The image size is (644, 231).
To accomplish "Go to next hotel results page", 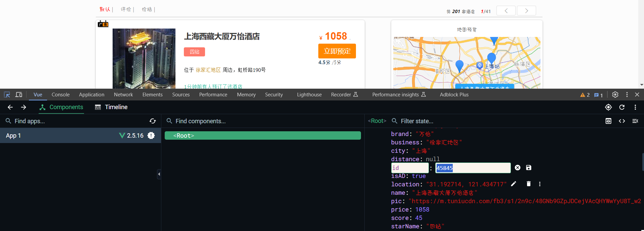I will coord(526,11).
